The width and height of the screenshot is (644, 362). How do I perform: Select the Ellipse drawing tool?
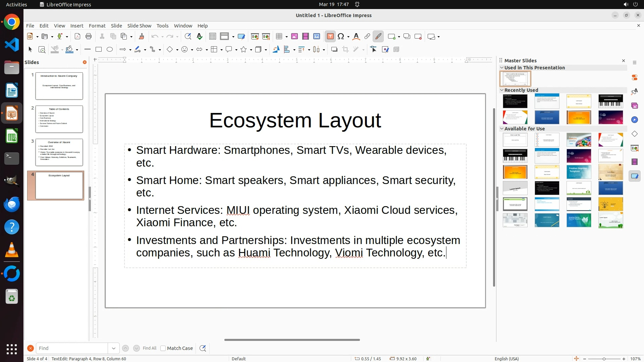tap(110, 50)
